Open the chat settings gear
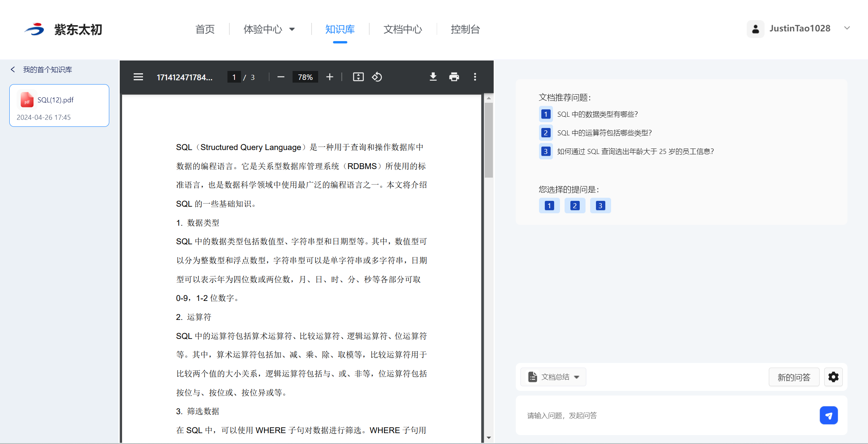Screen dimensions: 868x444 [x=834, y=377]
